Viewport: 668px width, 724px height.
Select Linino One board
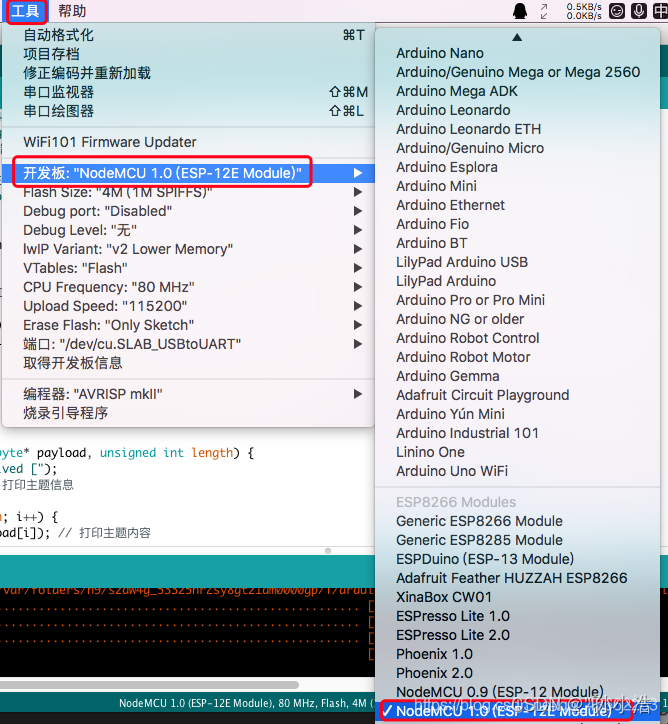518,452
